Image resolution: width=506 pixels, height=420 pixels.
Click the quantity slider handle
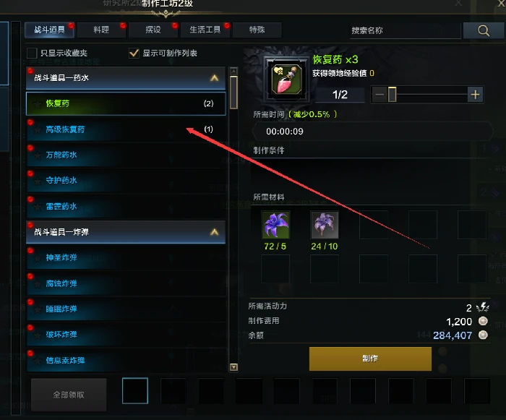392,95
